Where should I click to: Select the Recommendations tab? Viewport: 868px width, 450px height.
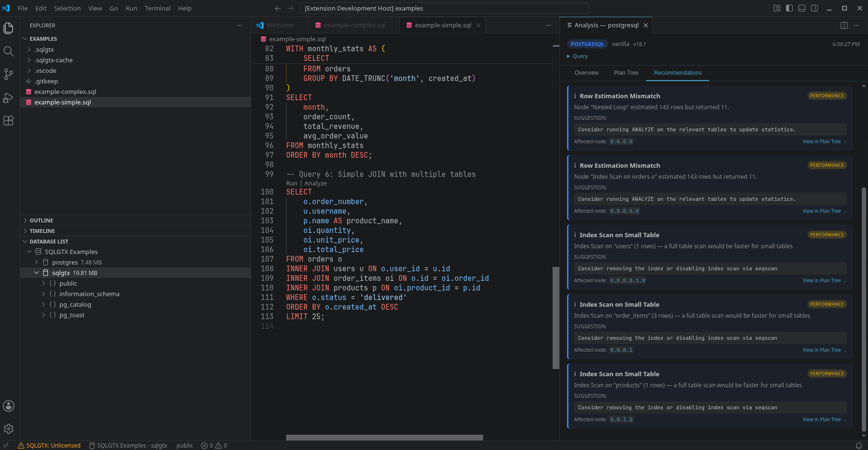pyautogui.click(x=678, y=73)
